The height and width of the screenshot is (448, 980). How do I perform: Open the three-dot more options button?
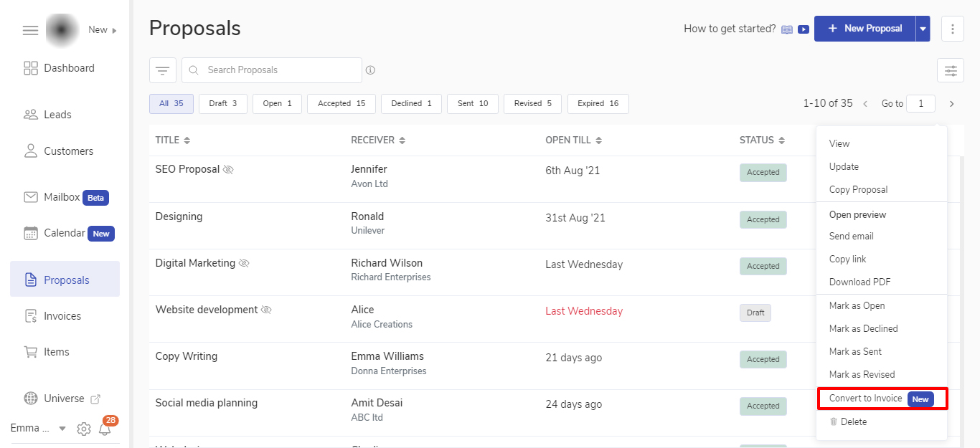click(952, 29)
